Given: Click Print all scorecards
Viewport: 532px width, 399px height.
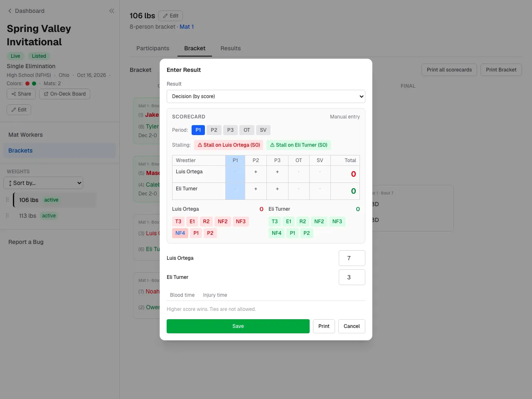Looking at the screenshot, I should click(449, 70).
